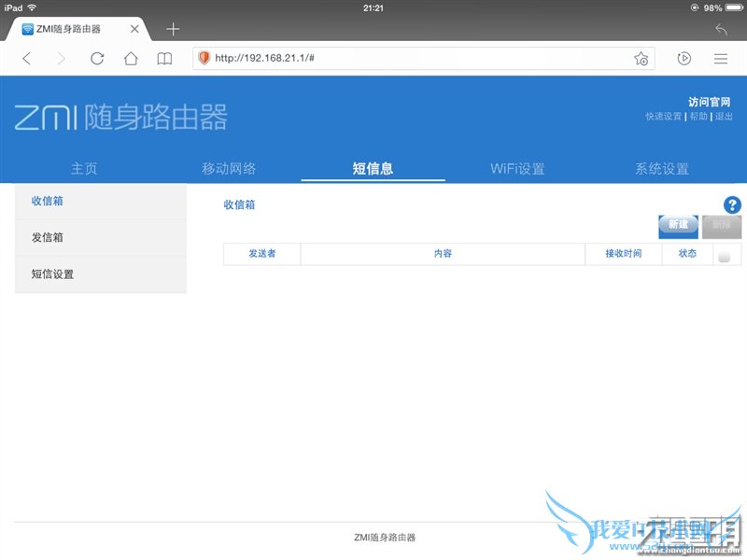Open the browser hamburger menu
This screenshot has height=560, width=747.
pos(721,59)
